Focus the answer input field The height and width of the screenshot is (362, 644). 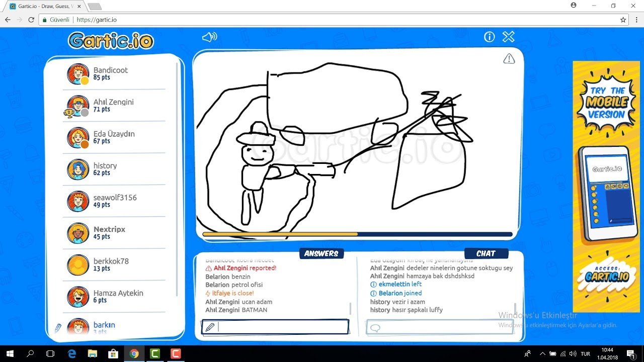click(x=275, y=327)
